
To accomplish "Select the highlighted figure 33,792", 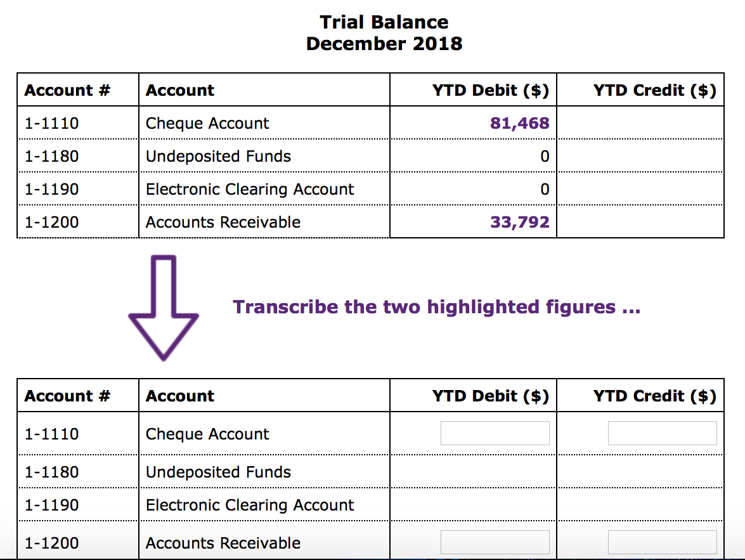I will 520,222.
